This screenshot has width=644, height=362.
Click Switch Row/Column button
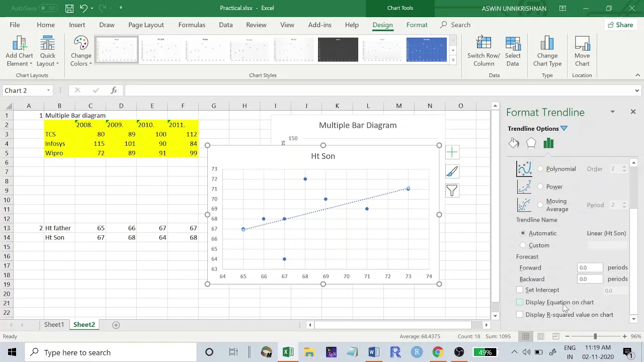pyautogui.click(x=484, y=51)
